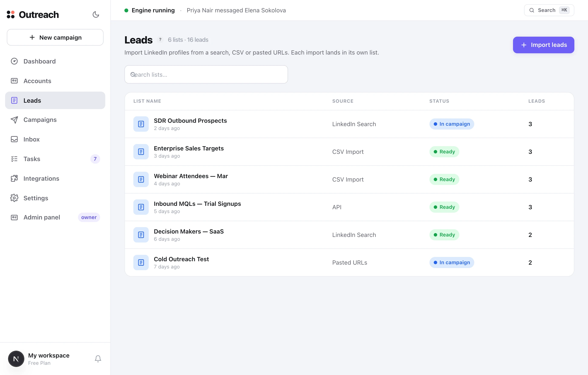
Task: Click the Tasks checklist icon
Action: click(x=14, y=159)
